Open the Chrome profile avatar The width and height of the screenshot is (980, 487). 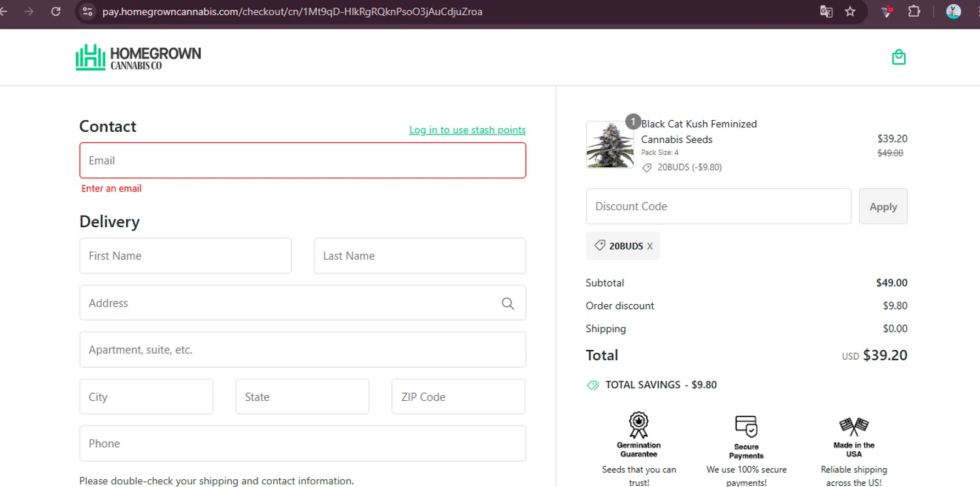[x=953, y=11]
